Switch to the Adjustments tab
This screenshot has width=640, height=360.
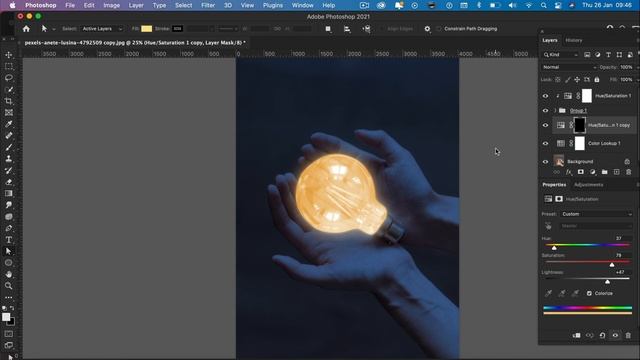588,185
